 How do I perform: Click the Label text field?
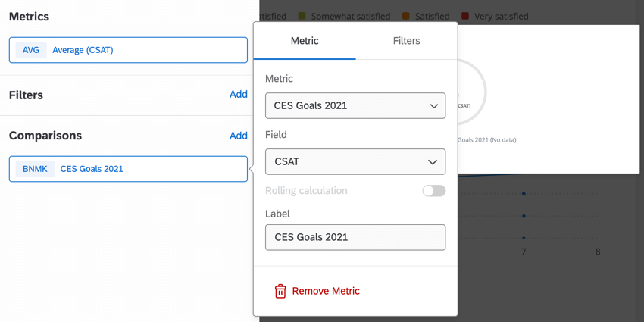[x=355, y=237]
